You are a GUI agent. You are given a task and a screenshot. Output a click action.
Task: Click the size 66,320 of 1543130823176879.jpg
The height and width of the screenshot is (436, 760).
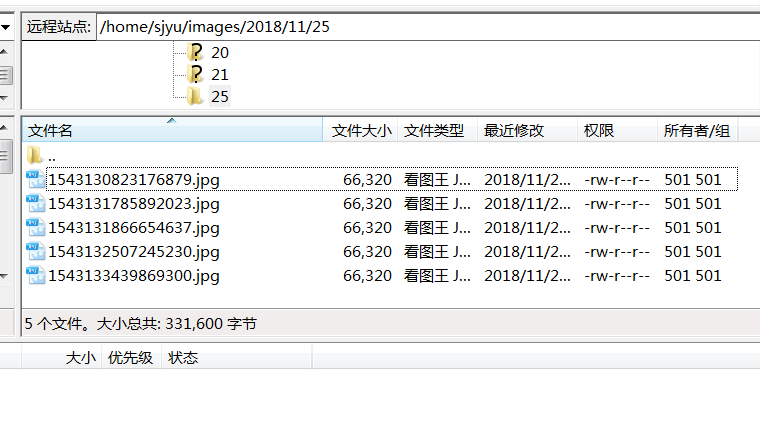coord(367,180)
